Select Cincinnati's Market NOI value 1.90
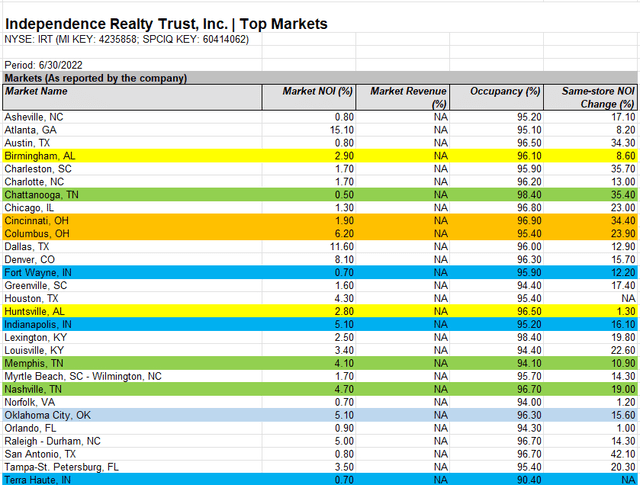The width and height of the screenshot is (640, 485). pyautogui.click(x=344, y=221)
